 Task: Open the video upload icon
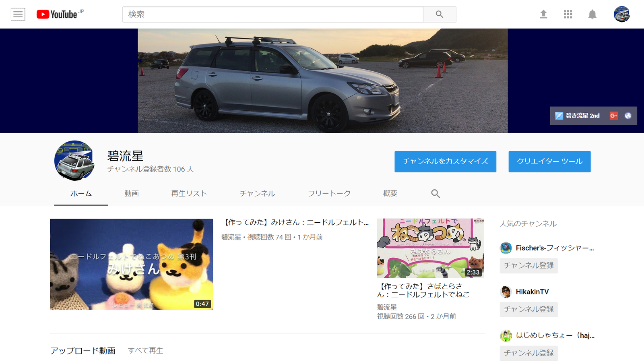[543, 14]
